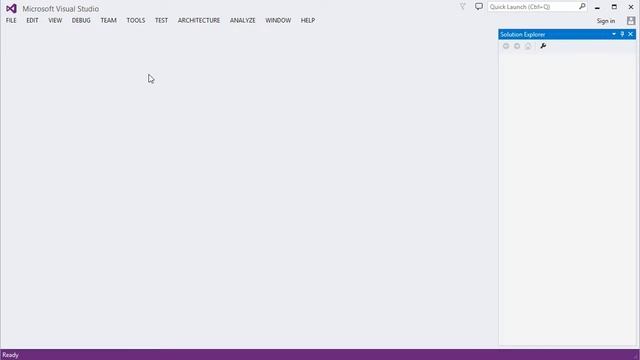
Task: Select the Solution Explorer title bar
Action: click(x=567, y=34)
